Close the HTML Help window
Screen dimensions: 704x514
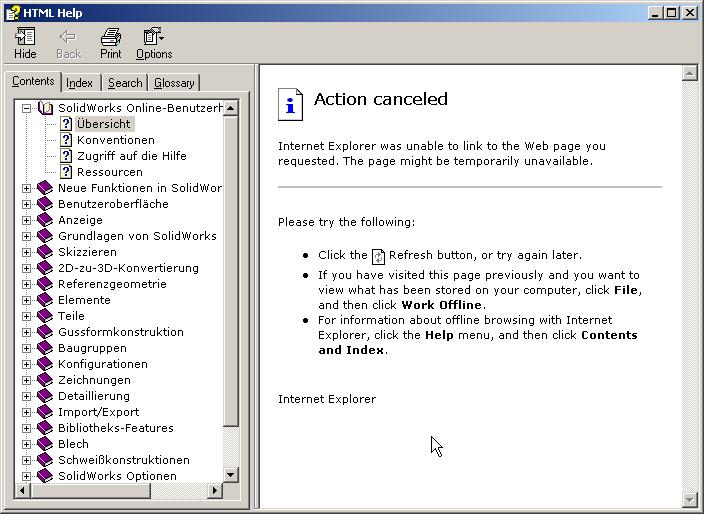690,13
